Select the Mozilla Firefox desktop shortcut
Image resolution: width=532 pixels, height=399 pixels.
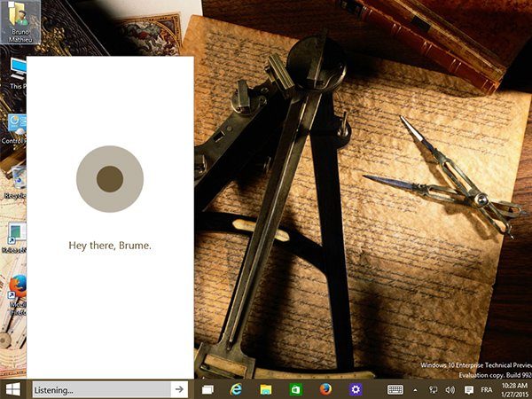click(17, 294)
